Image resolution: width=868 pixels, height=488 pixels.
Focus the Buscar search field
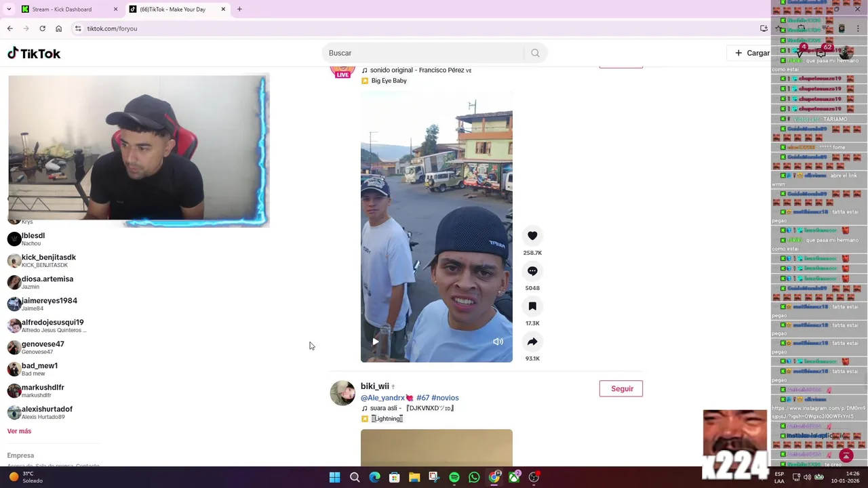[425, 53]
